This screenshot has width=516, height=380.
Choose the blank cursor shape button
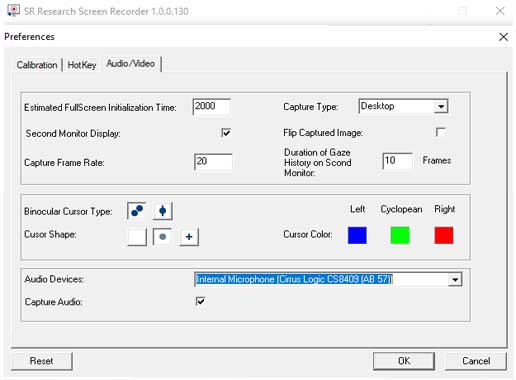pyautogui.click(x=137, y=237)
